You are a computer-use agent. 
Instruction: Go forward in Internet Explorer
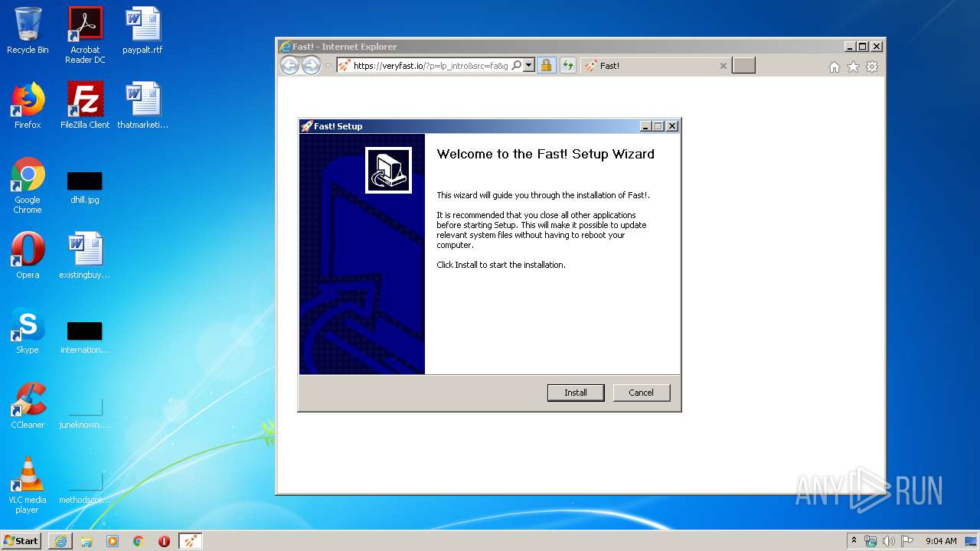click(311, 66)
